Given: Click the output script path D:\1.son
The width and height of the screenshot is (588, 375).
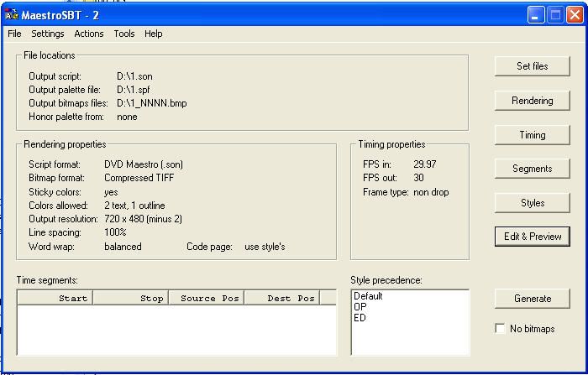Looking at the screenshot, I should pos(134,76).
